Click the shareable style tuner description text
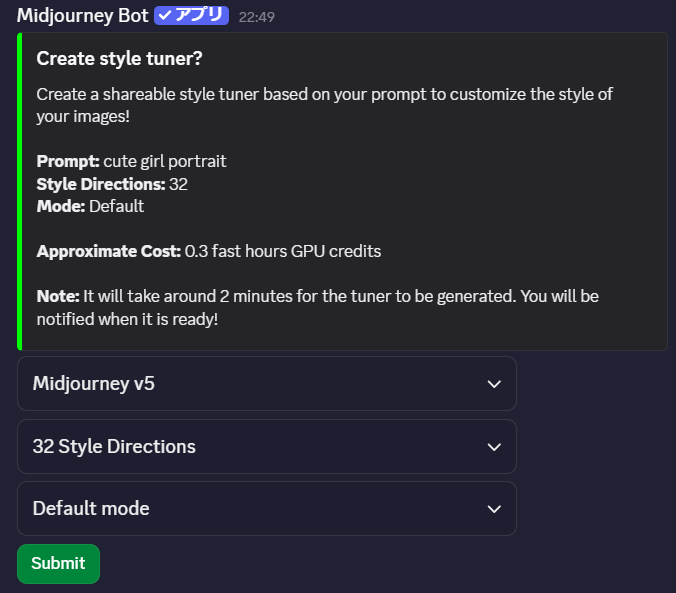The height and width of the screenshot is (593, 676). pos(324,105)
